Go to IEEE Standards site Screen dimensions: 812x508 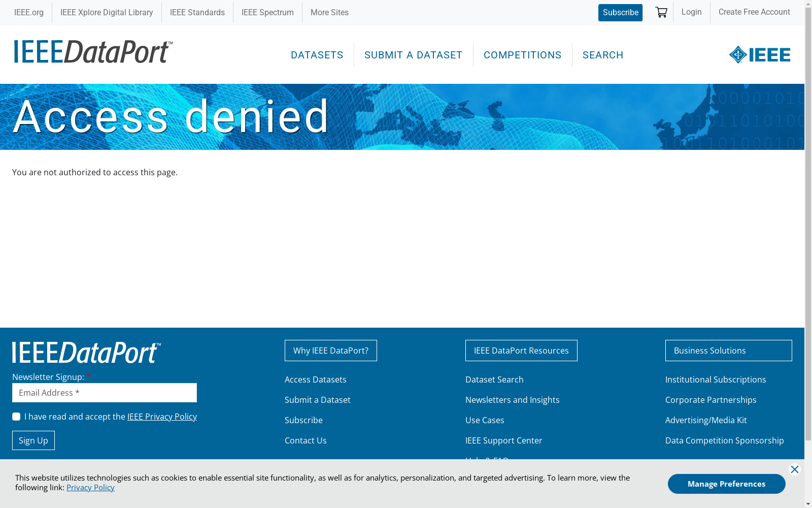pos(197,12)
